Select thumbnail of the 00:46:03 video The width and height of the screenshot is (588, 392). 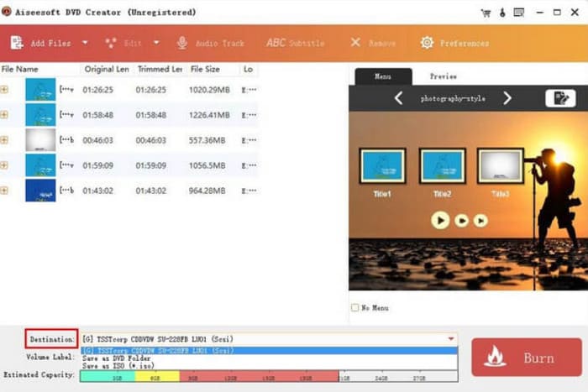coord(40,140)
